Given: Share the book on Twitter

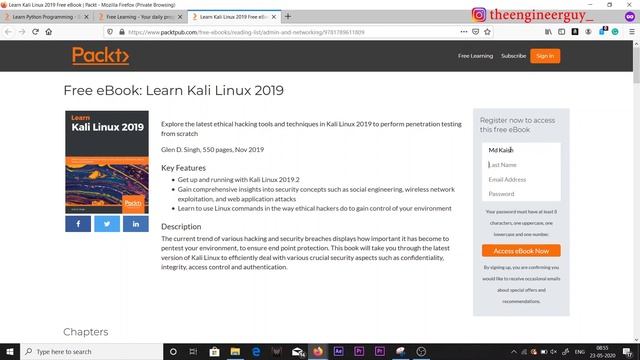Looking at the screenshot, I should coord(107,224).
